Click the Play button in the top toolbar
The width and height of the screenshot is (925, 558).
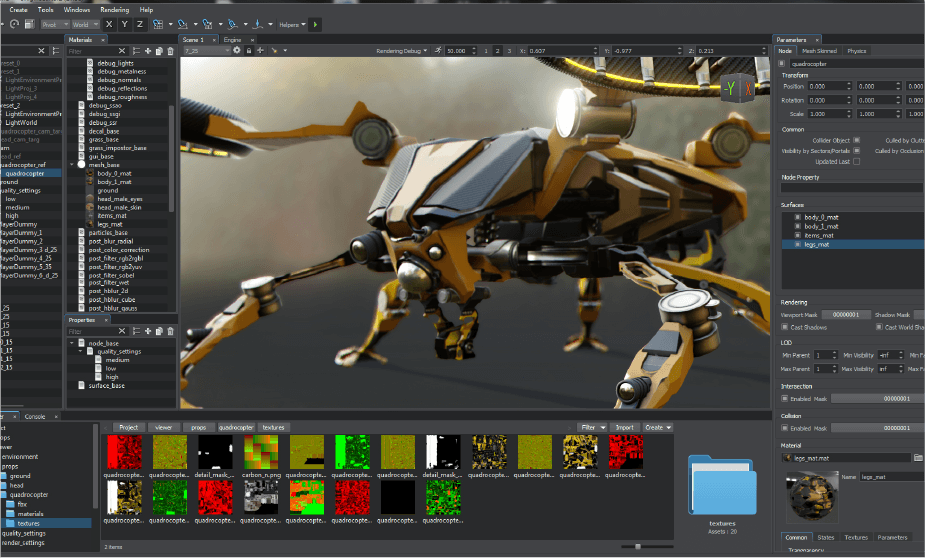317,23
